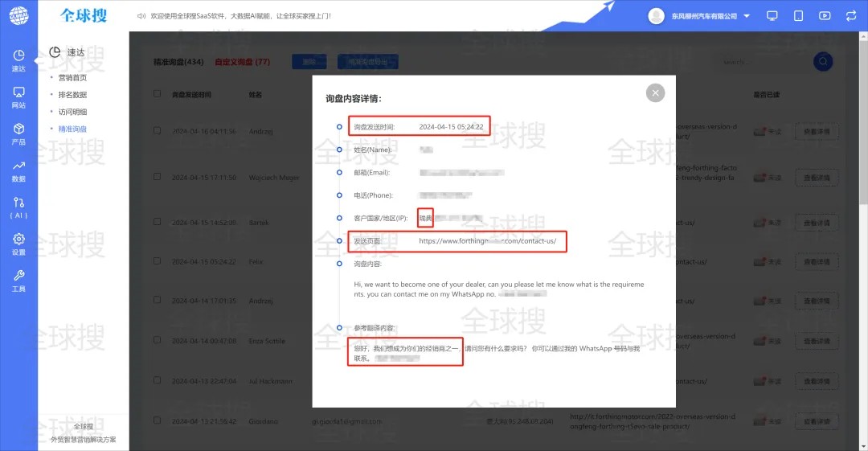The image size is (868, 451).
Task: View details for the Giordano row
Action: tap(817, 421)
